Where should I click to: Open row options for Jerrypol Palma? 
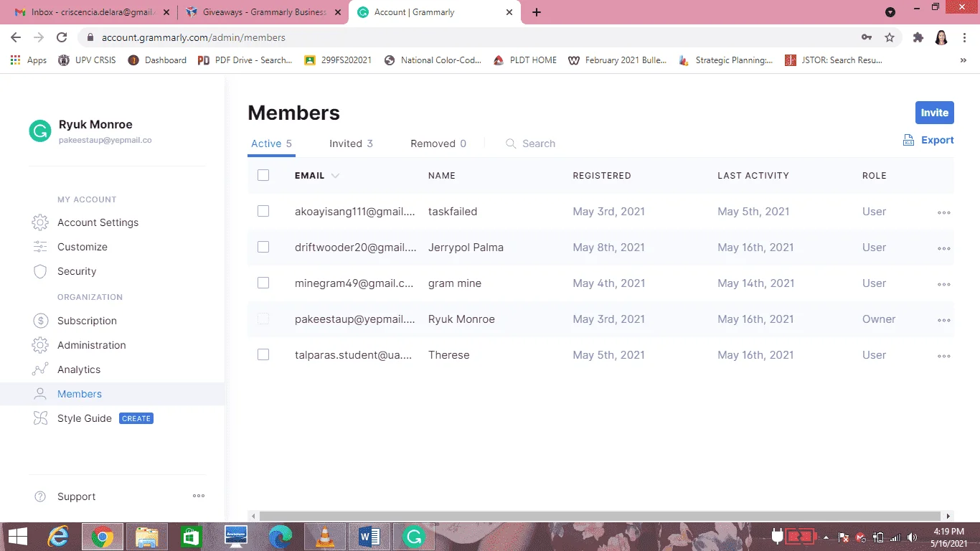pyautogui.click(x=943, y=248)
